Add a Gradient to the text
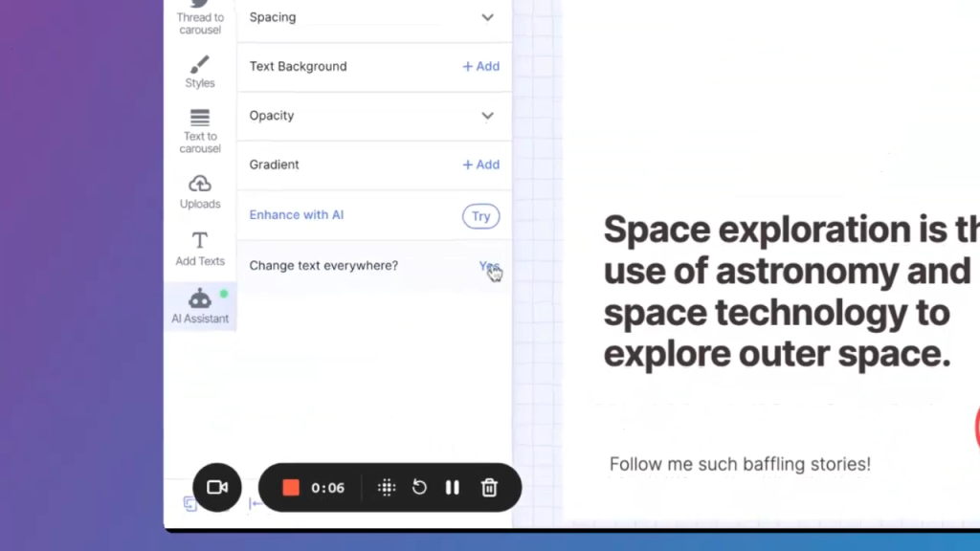The image size is (980, 551). point(480,165)
